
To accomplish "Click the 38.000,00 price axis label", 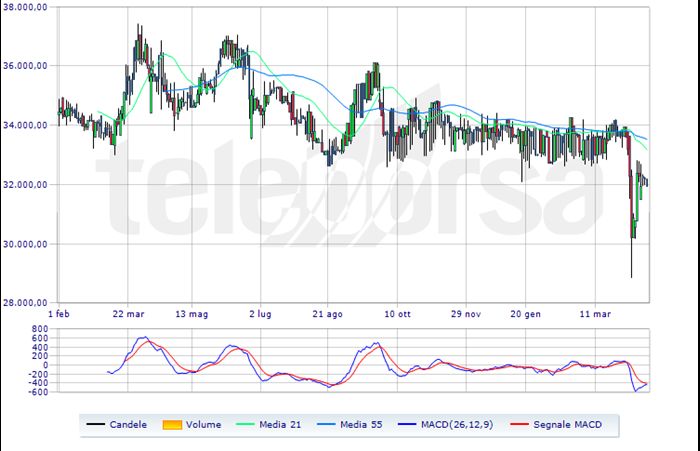I will [28, 7].
